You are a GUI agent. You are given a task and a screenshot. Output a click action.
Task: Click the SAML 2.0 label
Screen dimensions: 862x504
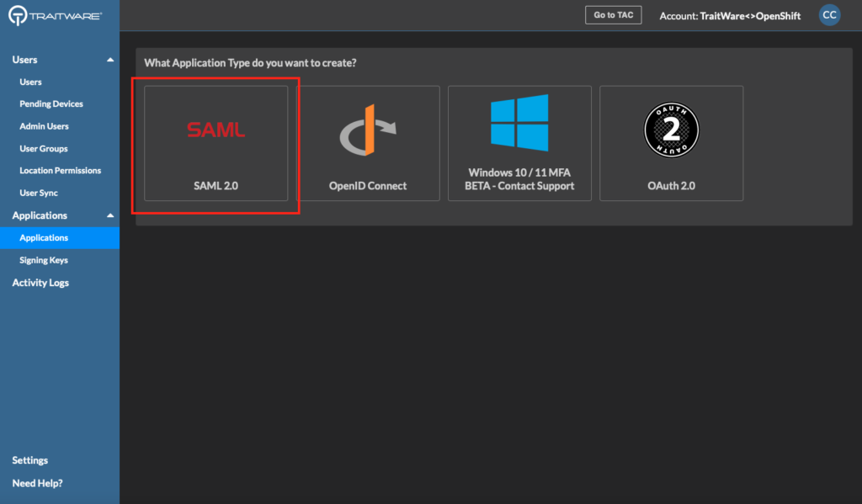215,186
